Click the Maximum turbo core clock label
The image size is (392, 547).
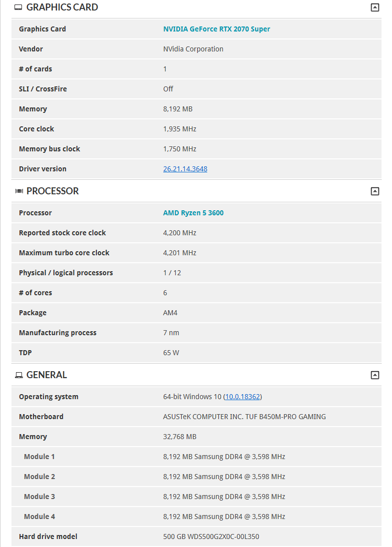[64, 253]
